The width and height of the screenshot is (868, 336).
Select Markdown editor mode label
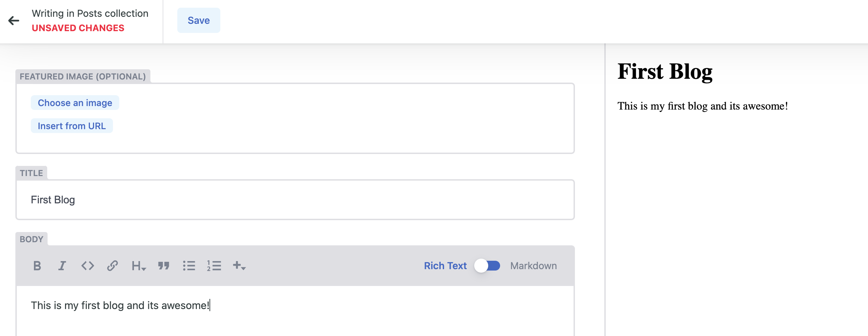tap(533, 266)
